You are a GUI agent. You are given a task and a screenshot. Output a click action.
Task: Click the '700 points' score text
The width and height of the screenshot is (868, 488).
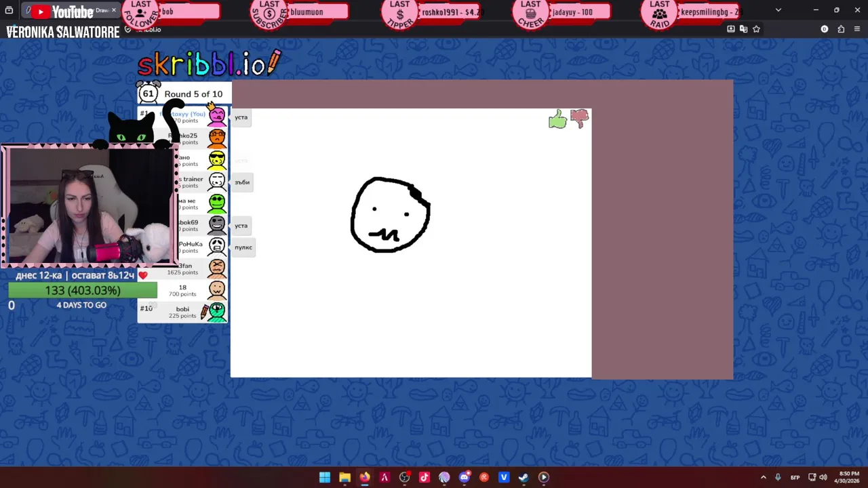[182, 294]
